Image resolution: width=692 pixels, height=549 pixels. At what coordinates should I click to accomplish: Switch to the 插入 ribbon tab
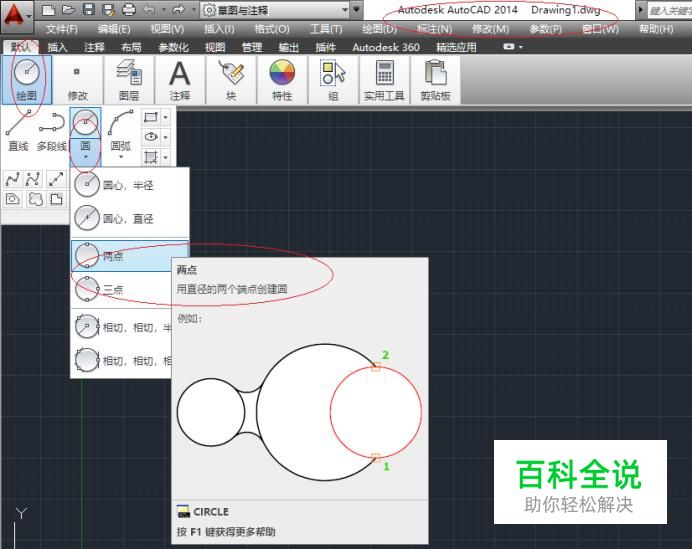tap(57, 47)
